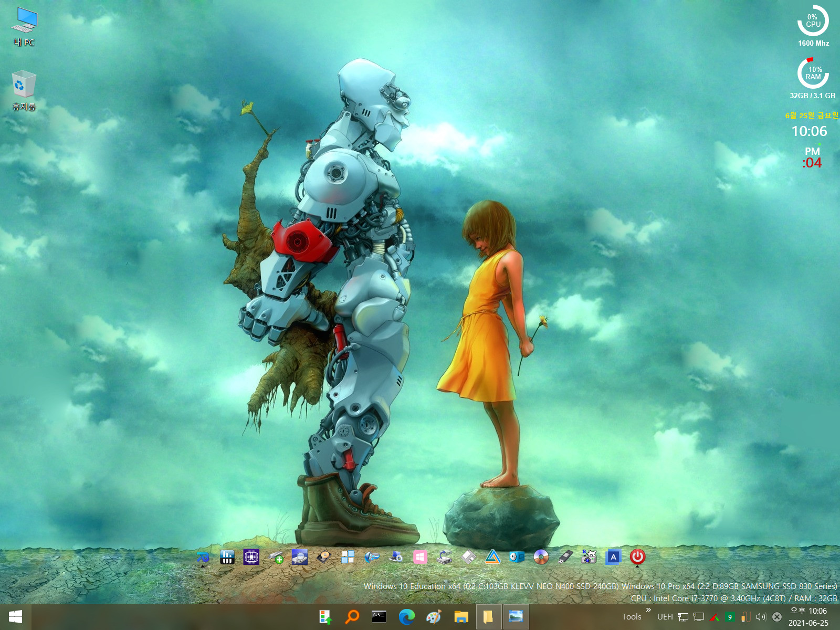The height and width of the screenshot is (630, 840).
Task: Open the taskbar clock 오후 10:06
Action: (808, 617)
